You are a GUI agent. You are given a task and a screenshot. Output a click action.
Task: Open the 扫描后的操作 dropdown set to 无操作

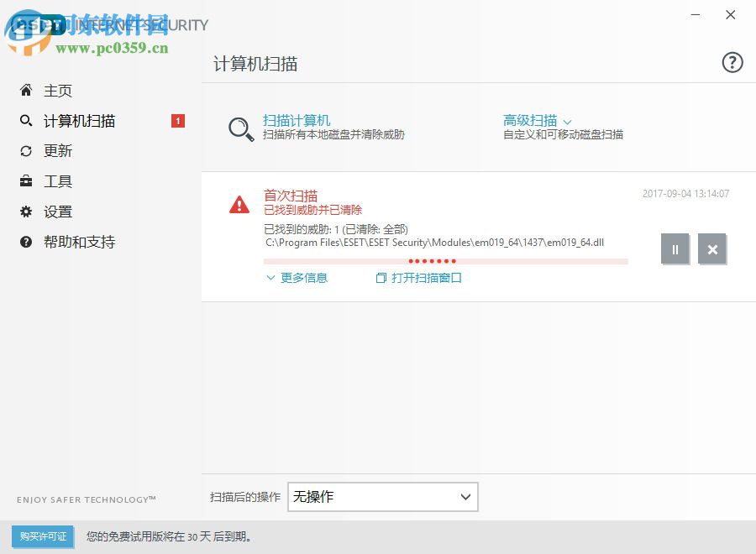(382, 497)
